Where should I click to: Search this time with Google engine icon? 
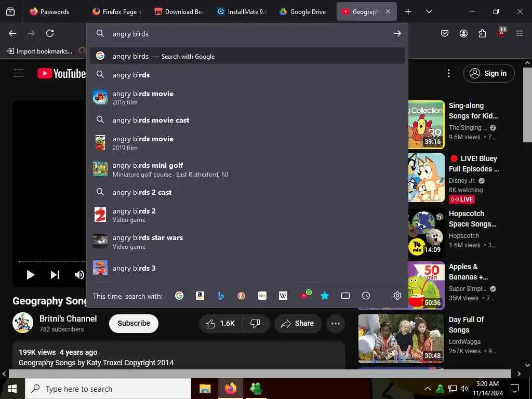179,296
